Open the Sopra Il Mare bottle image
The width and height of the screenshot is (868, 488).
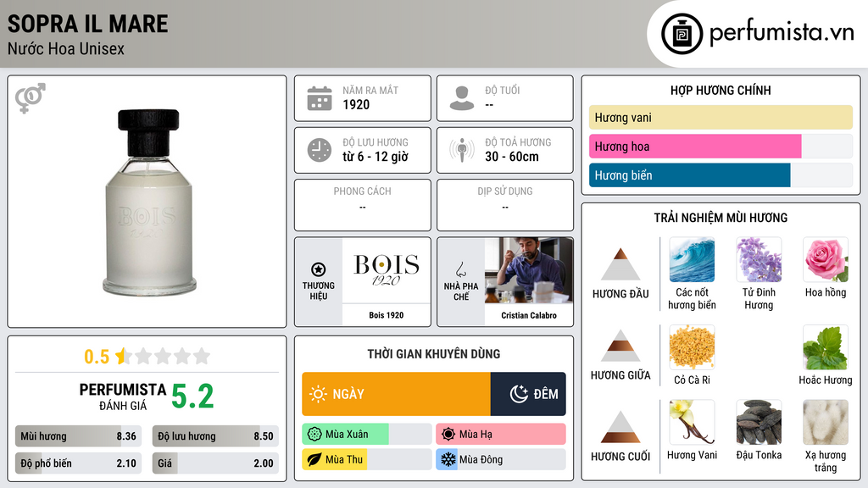147,202
